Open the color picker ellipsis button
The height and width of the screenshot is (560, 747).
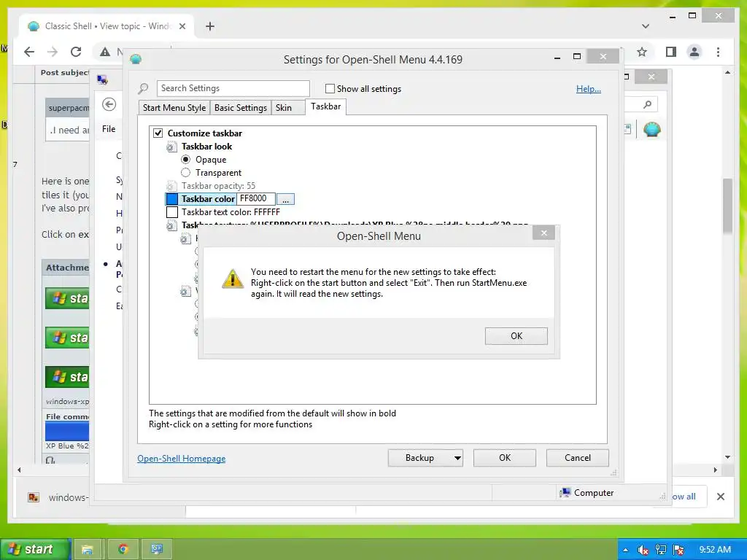coord(285,199)
